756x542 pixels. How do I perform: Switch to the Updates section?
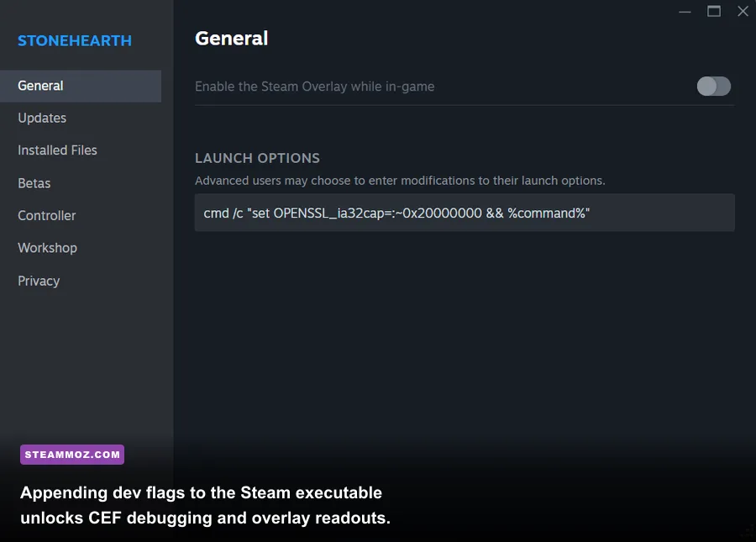click(x=42, y=118)
